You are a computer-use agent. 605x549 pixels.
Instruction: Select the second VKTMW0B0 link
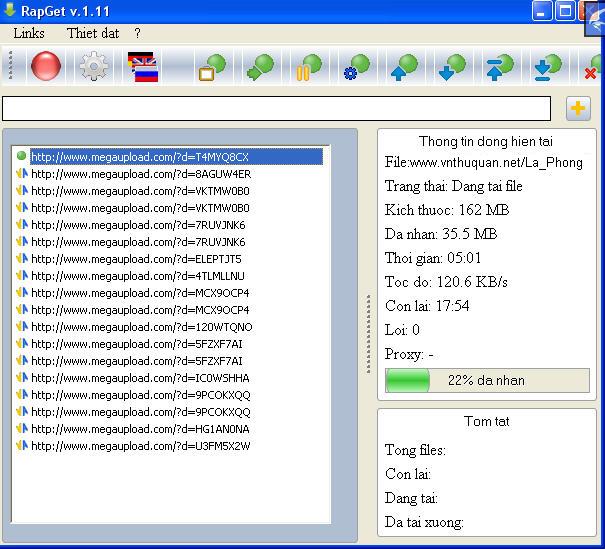click(x=140, y=208)
